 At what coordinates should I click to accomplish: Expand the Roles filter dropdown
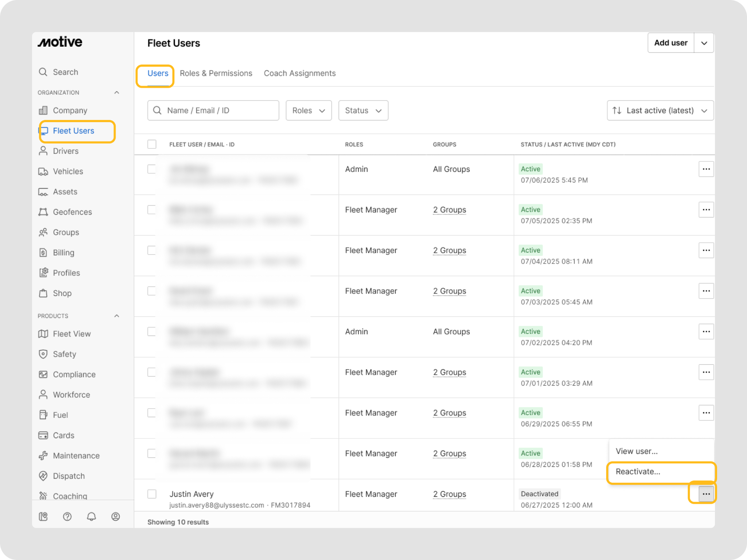(x=309, y=110)
